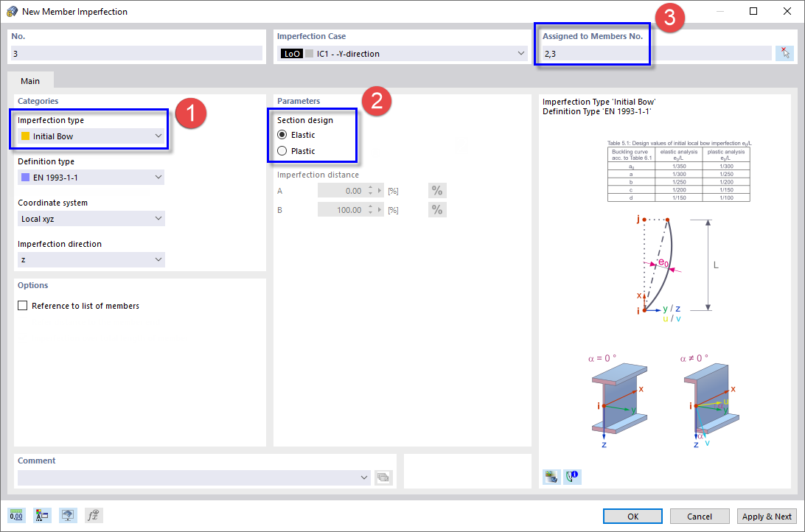Click the Apply & Next button

[x=767, y=516]
